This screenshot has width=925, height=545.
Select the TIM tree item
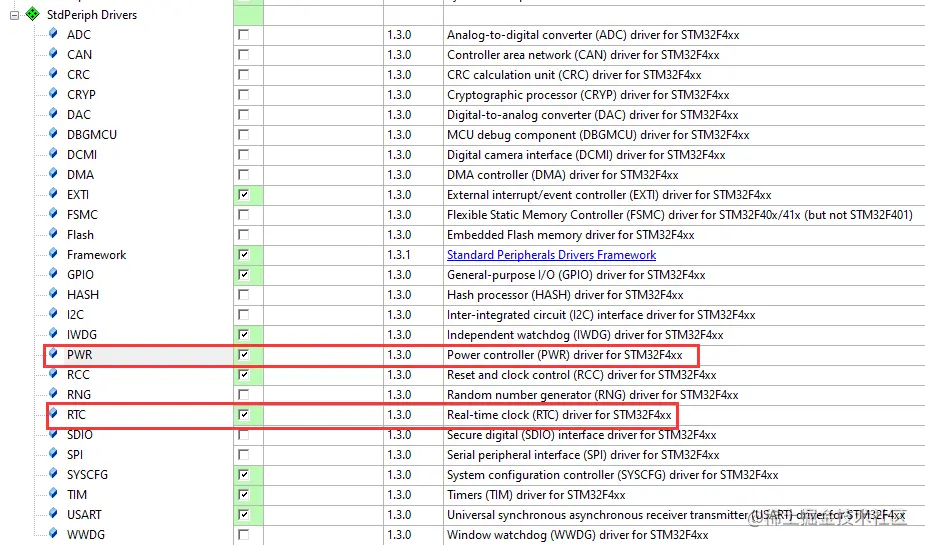77,495
